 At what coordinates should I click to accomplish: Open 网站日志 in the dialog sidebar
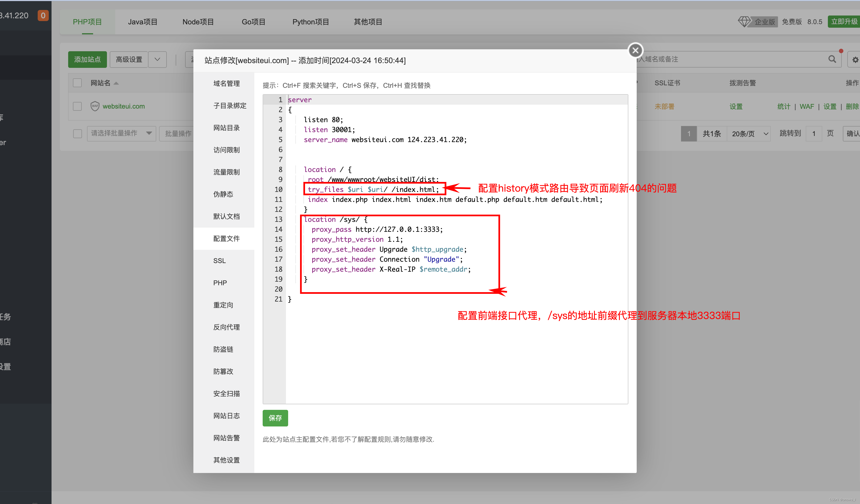pyautogui.click(x=224, y=416)
